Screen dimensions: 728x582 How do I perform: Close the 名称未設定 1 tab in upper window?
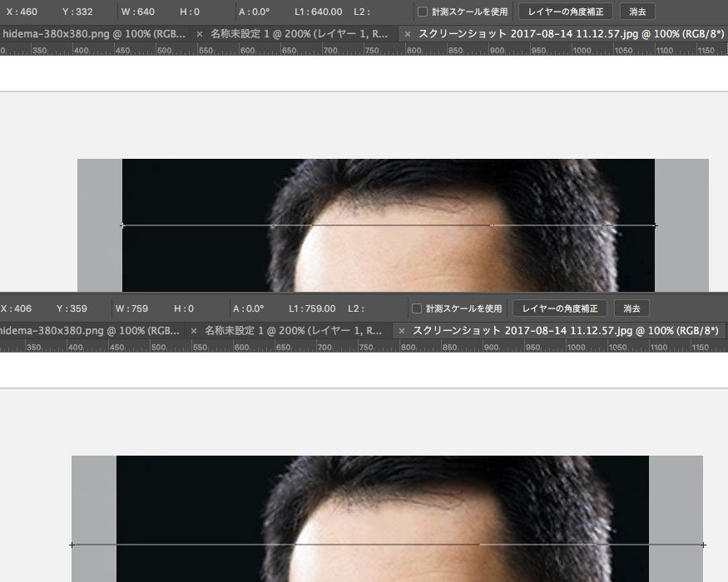click(201, 34)
